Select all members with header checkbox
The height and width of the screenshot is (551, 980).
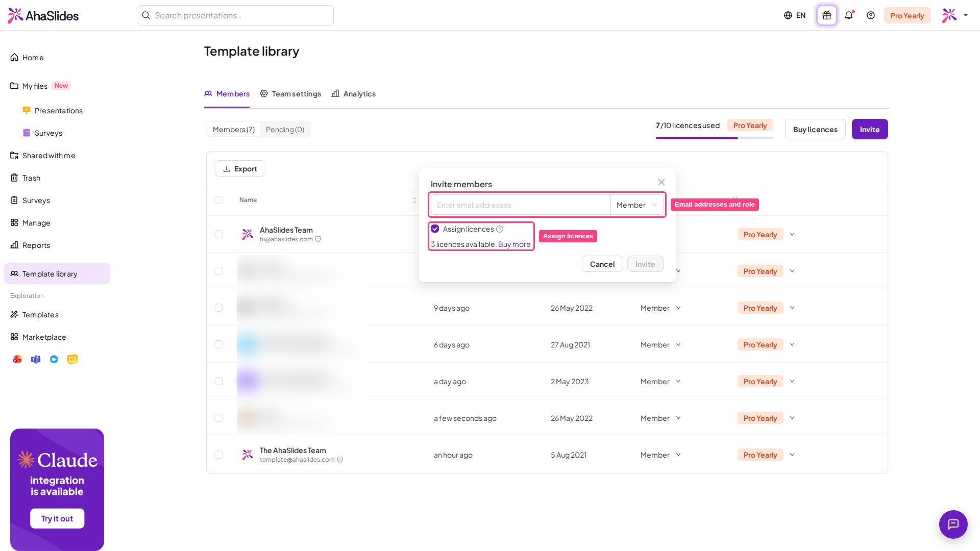click(219, 200)
